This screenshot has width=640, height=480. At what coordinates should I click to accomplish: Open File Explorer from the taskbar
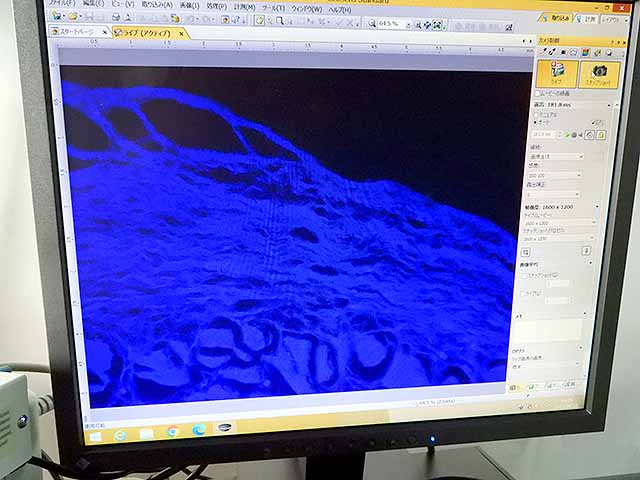pos(147,433)
